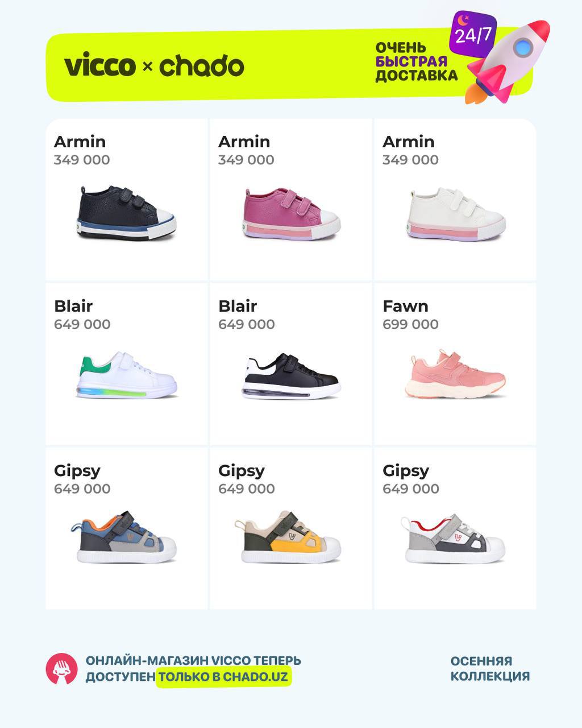Pick the yellow and beige Gipsy shoe
Screen dimensions: 582x728
coord(289,537)
